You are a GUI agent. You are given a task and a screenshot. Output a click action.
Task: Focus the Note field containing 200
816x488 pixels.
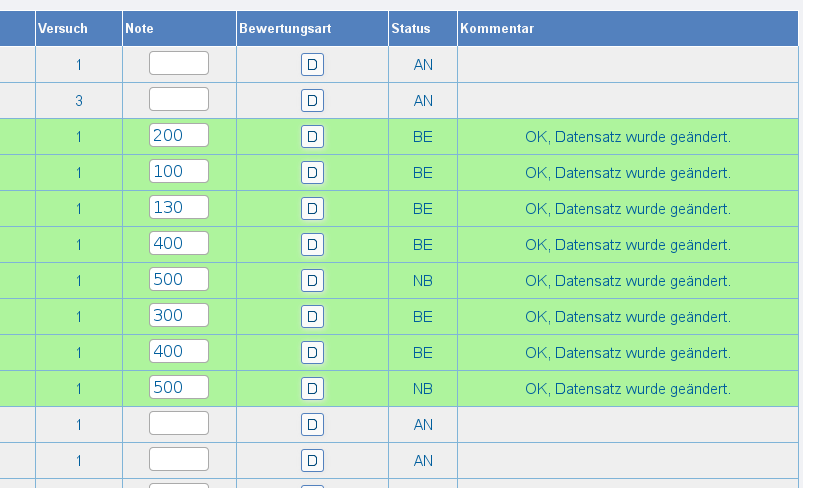click(x=179, y=136)
